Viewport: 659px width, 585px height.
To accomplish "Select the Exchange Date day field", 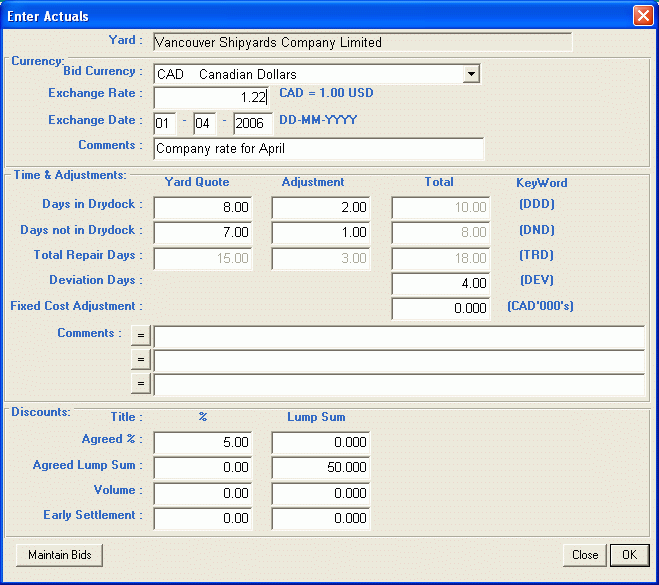I will click(165, 123).
